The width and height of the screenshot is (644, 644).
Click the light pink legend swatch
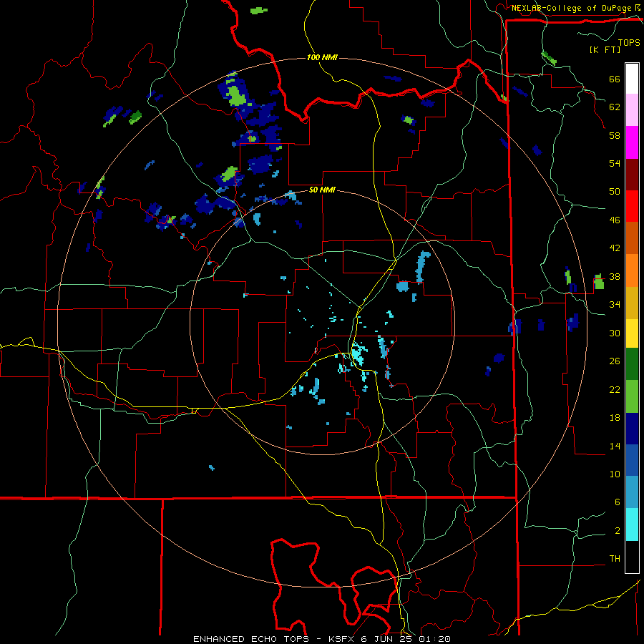click(632, 110)
